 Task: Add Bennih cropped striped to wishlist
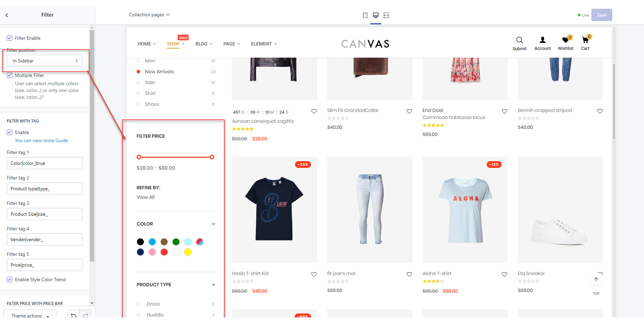(600, 111)
